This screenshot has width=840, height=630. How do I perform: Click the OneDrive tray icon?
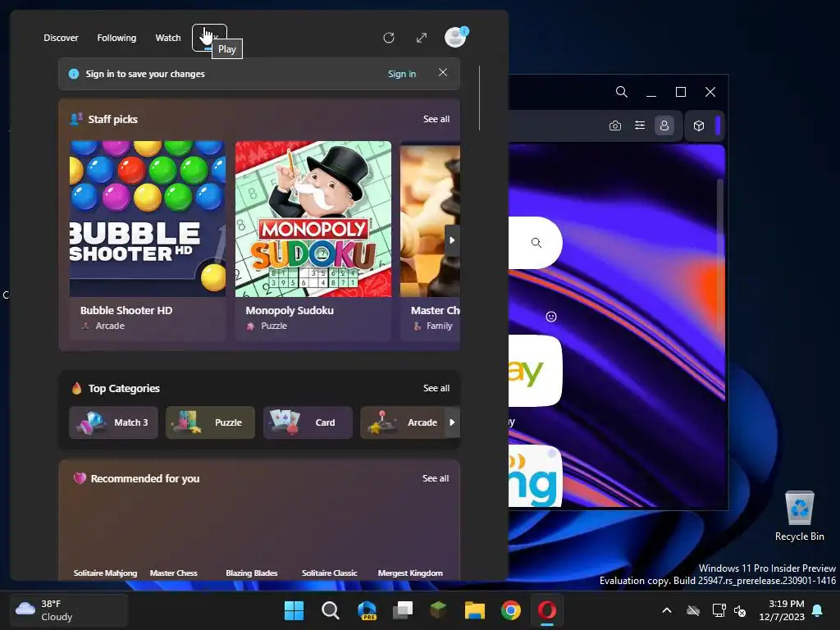pyautogui.click(x=693, y=610)
